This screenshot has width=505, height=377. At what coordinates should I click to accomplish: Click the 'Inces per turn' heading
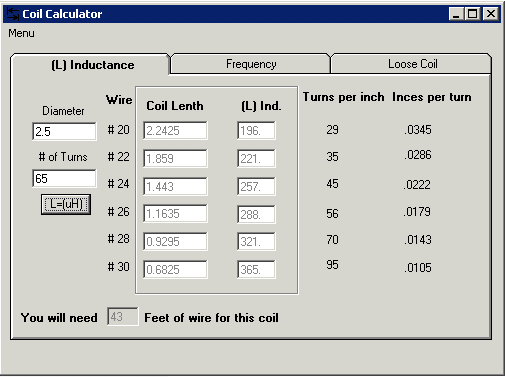(x=432, y=97)
